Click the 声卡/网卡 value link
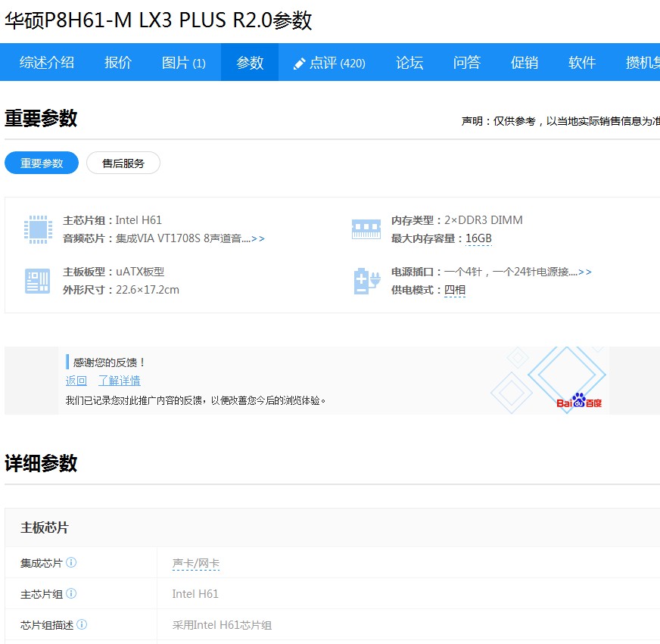The image size is (660, 644). tap(196, 563)
